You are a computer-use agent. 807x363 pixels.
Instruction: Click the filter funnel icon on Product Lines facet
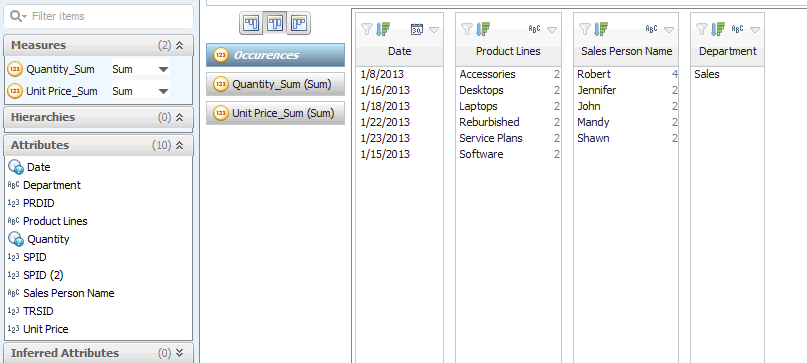point(466,29)
